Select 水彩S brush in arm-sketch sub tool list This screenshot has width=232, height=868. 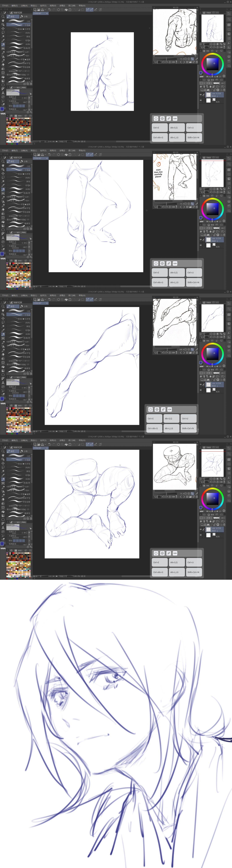[19, 44]
